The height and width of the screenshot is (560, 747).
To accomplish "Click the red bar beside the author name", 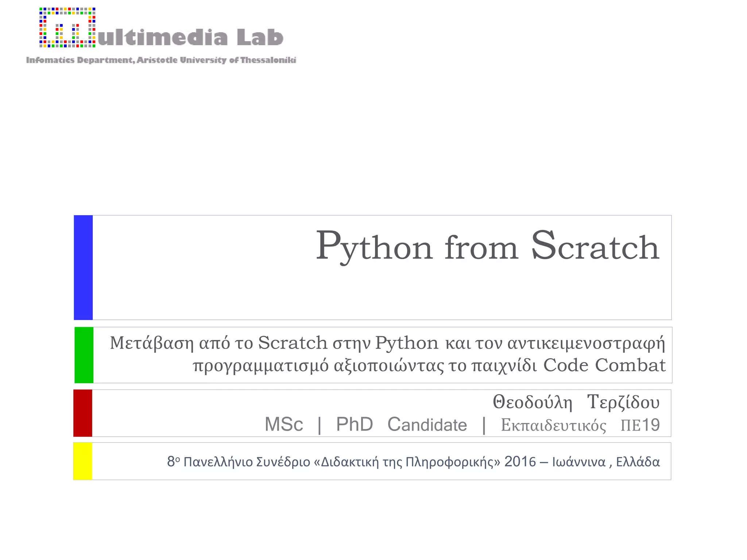I will coord(83,413).
